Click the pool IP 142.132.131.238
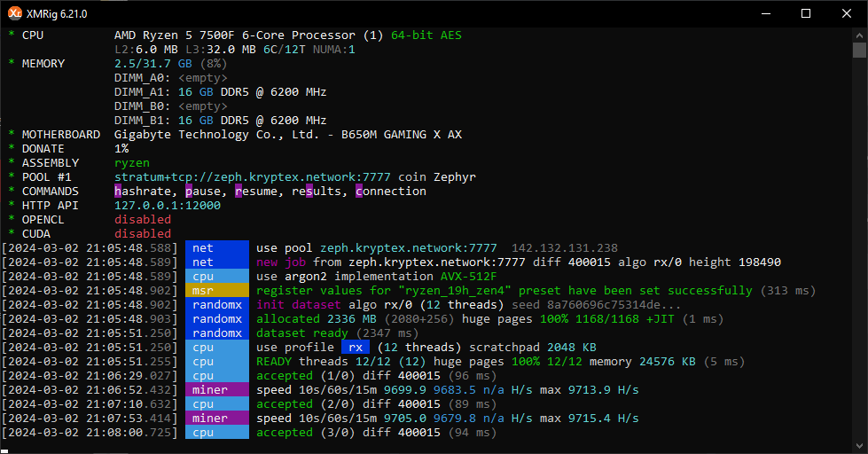868x454 pixels. coord(565,248)
